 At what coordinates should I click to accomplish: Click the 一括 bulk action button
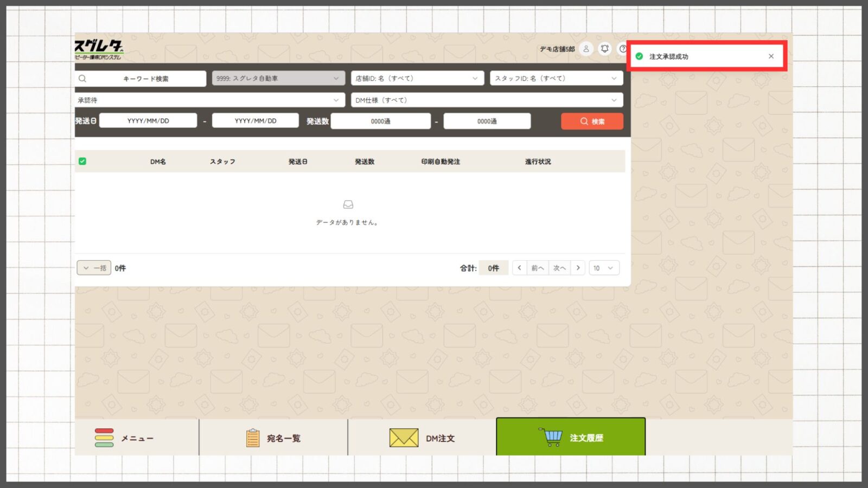94,268
